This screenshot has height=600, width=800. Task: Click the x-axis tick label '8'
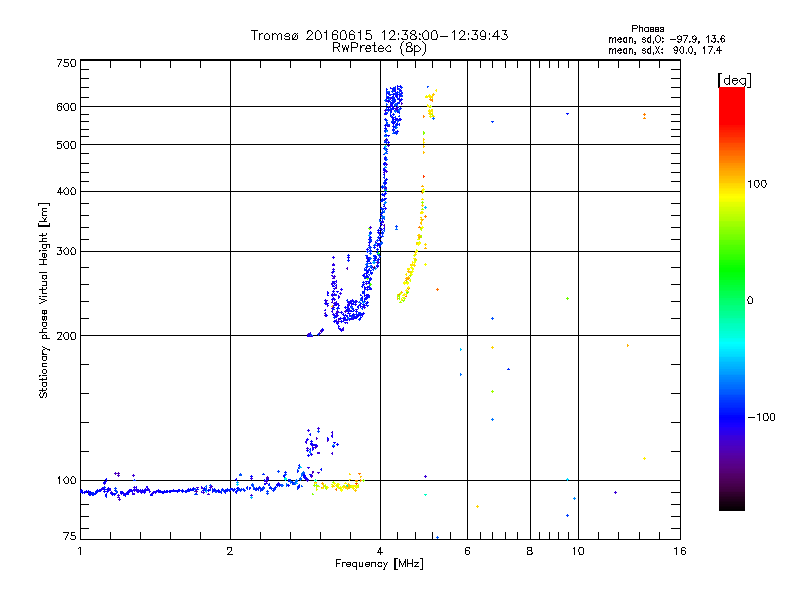click(x=530, y=551)
